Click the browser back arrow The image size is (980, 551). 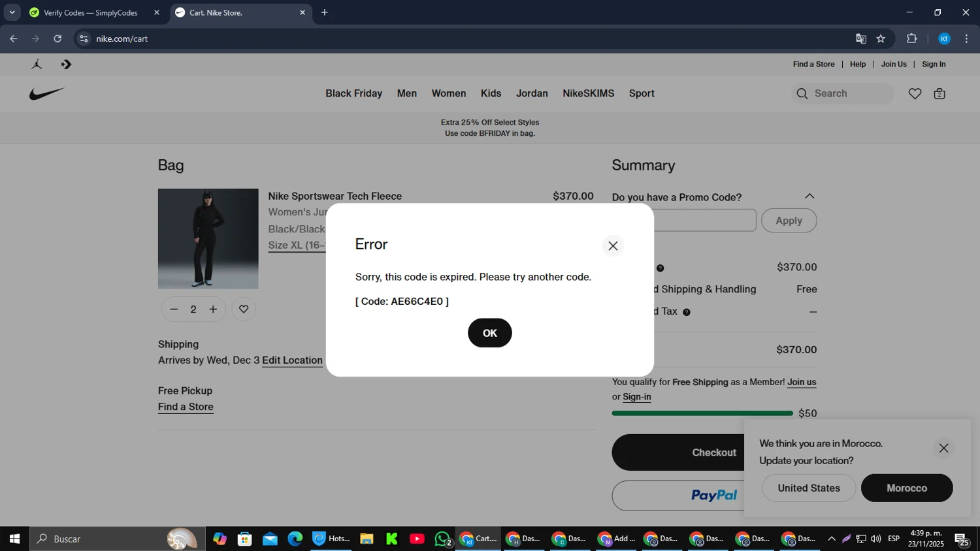[x=14, y=39]
